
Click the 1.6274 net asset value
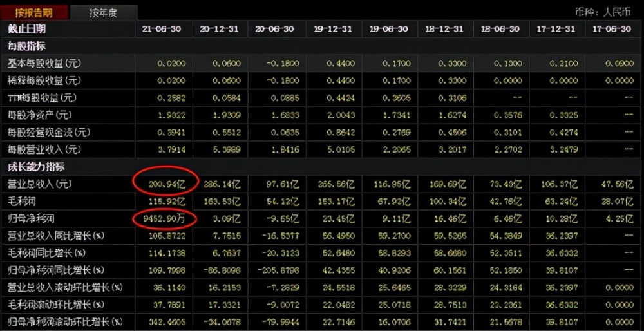(453, 115)
